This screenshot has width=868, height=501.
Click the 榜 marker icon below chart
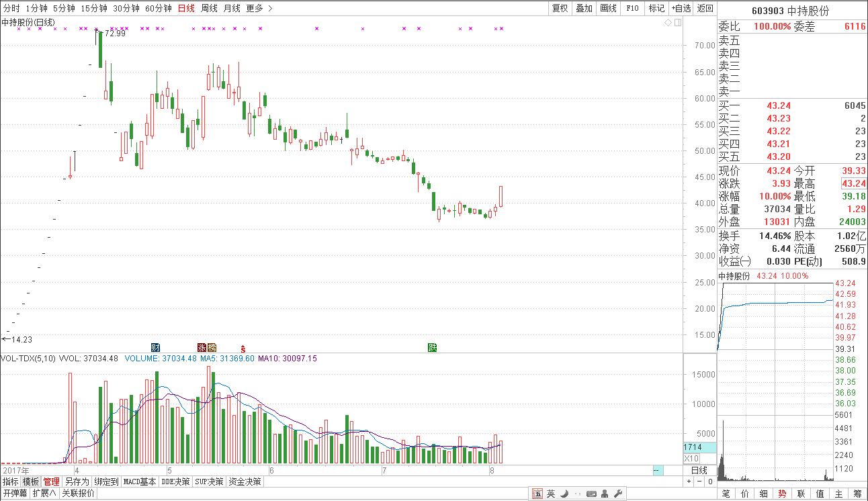(212, 347)
